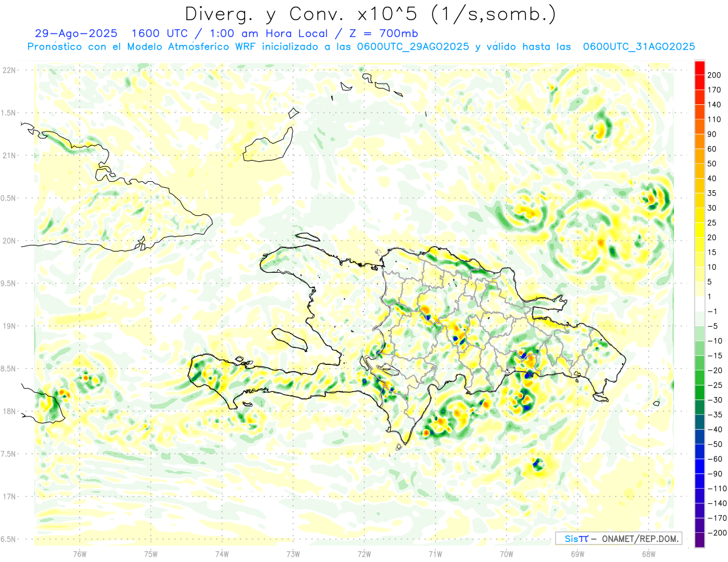Click the colorbar label '-60'
Image resolution: width=728 pixels, height=562 pixels.
(x=715, y=459)
